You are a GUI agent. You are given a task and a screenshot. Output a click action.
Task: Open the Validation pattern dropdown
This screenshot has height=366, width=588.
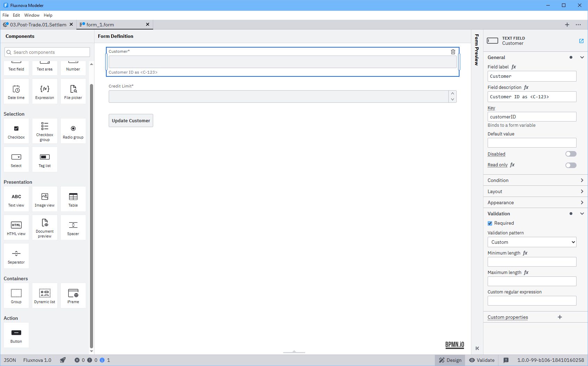coord(532,242)
